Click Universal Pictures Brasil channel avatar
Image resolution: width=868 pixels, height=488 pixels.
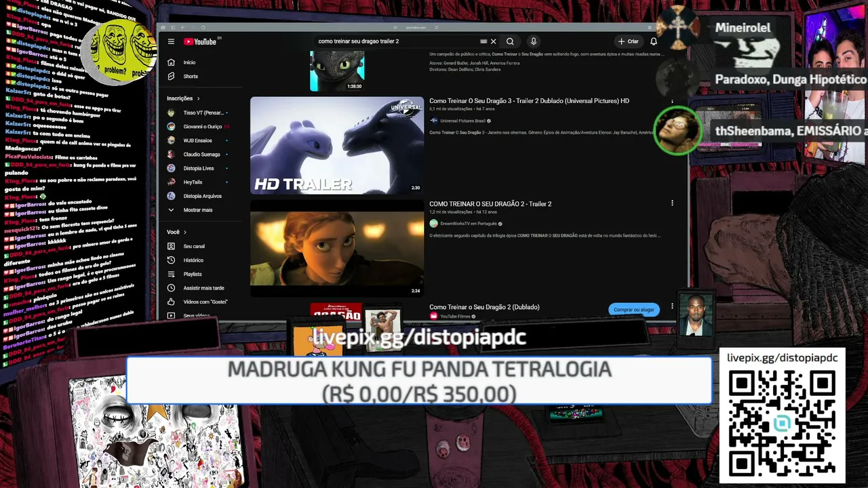(x=433, y=121)
